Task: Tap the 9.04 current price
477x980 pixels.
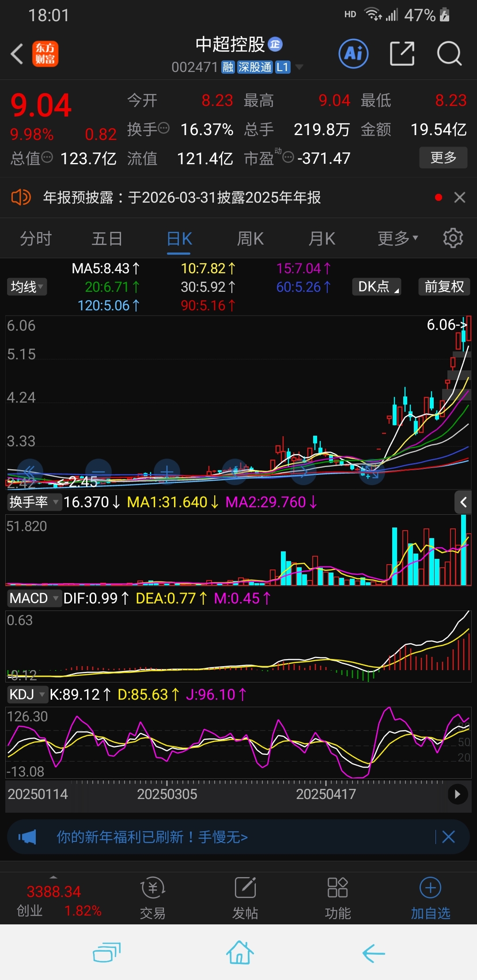Action: tap(41, 106)
